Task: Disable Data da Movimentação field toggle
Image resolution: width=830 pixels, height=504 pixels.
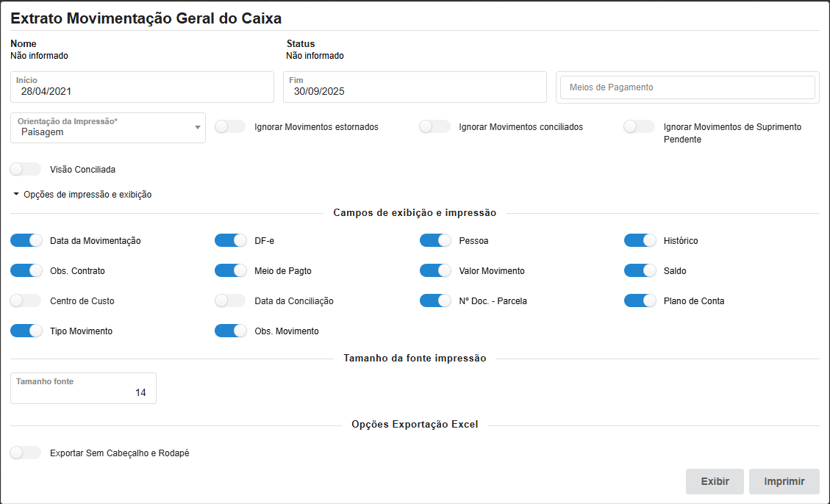Action: pos(26,241)
